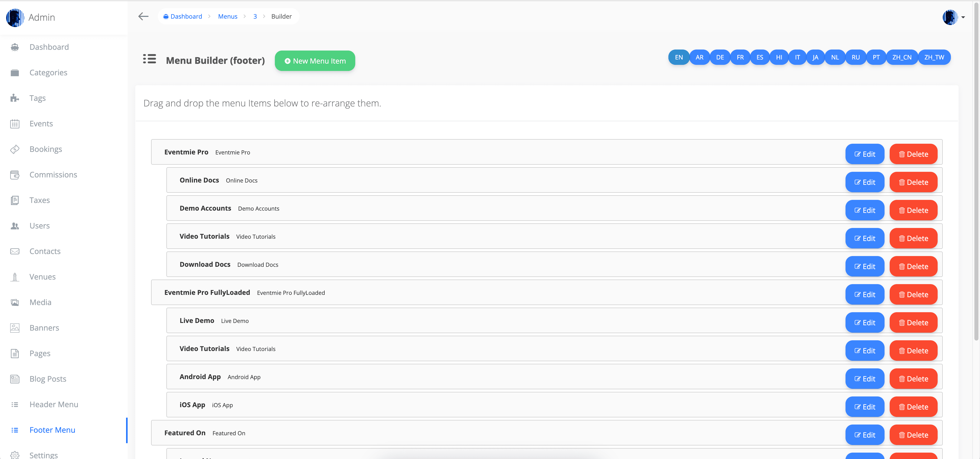Click the Menus breadcrumb link

click(227, 16)
